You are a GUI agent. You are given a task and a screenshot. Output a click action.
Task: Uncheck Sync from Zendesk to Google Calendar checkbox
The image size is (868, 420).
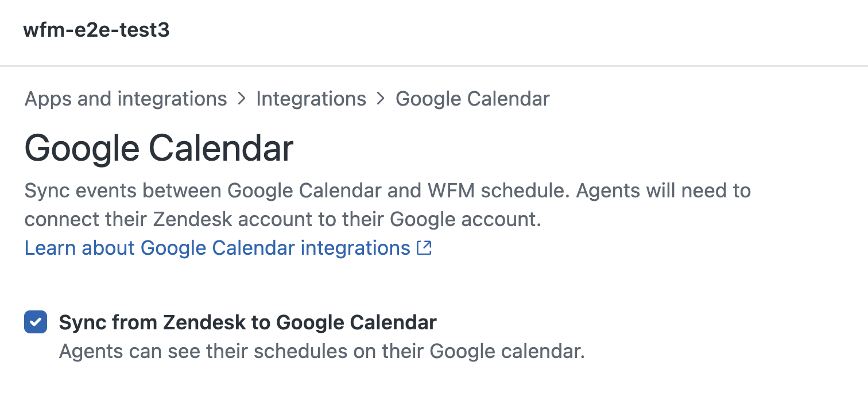[x=36, y=322]
